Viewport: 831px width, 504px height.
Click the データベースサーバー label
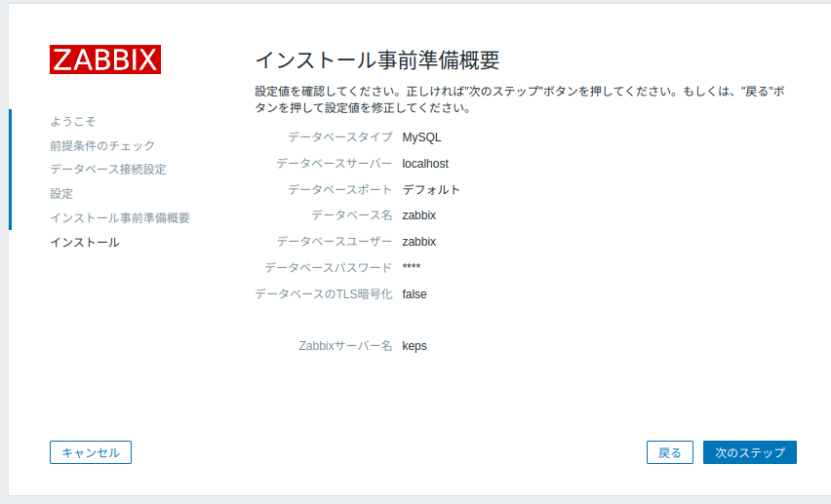334,163
